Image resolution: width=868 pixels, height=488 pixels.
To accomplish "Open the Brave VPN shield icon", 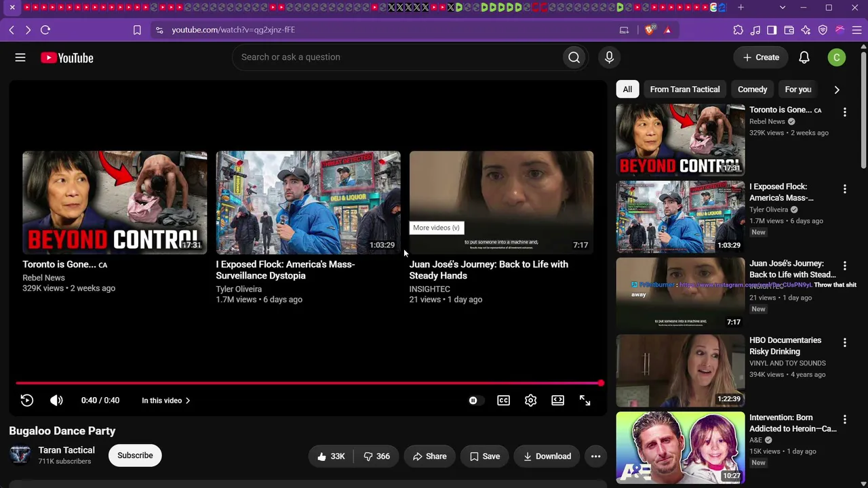I will pos(823,30).
